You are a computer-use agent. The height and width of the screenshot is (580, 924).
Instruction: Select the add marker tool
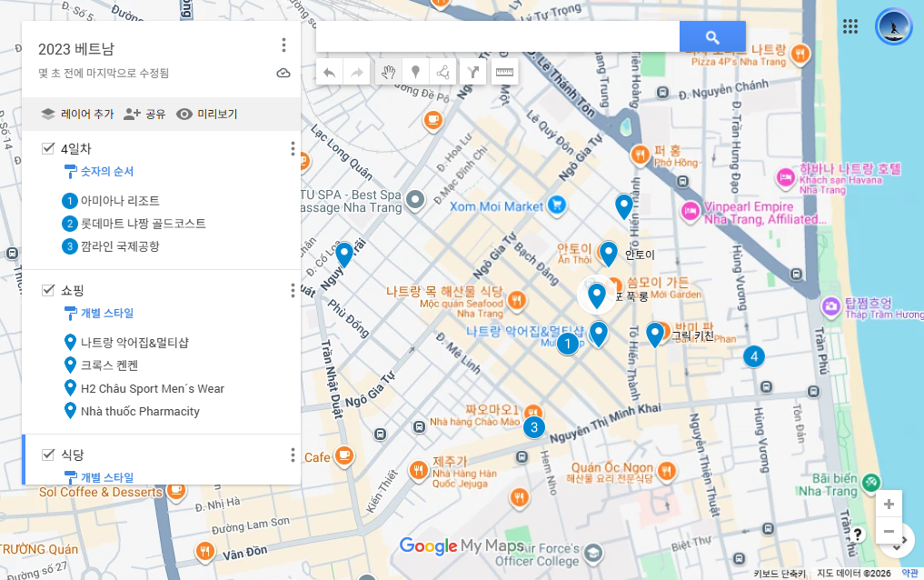[x=415, y=73]
